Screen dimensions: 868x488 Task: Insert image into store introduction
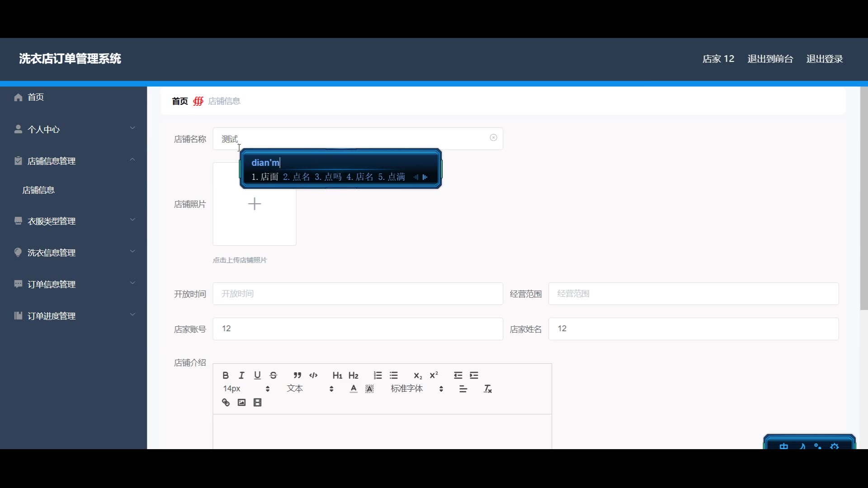pos(241,403)
